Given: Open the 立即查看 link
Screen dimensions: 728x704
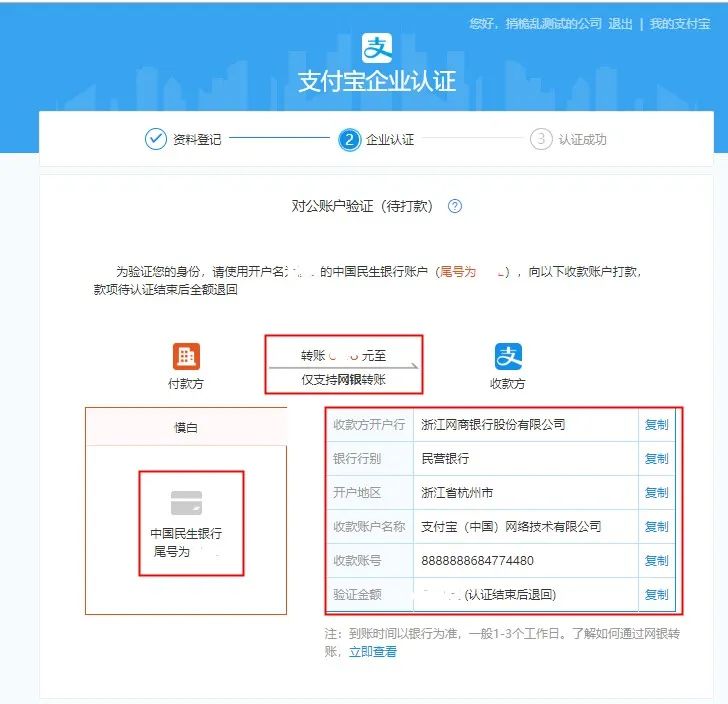Looking at the screenshot, I should click(x=373, y=651).
